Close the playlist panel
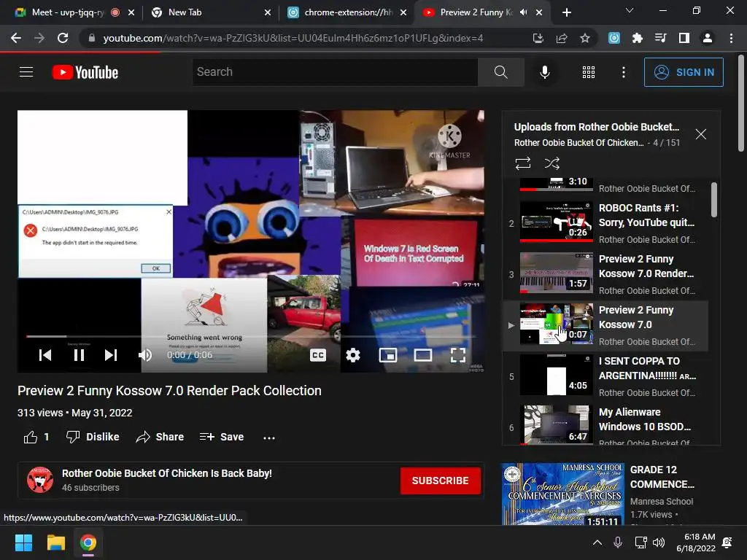 (x=700, y=134)
